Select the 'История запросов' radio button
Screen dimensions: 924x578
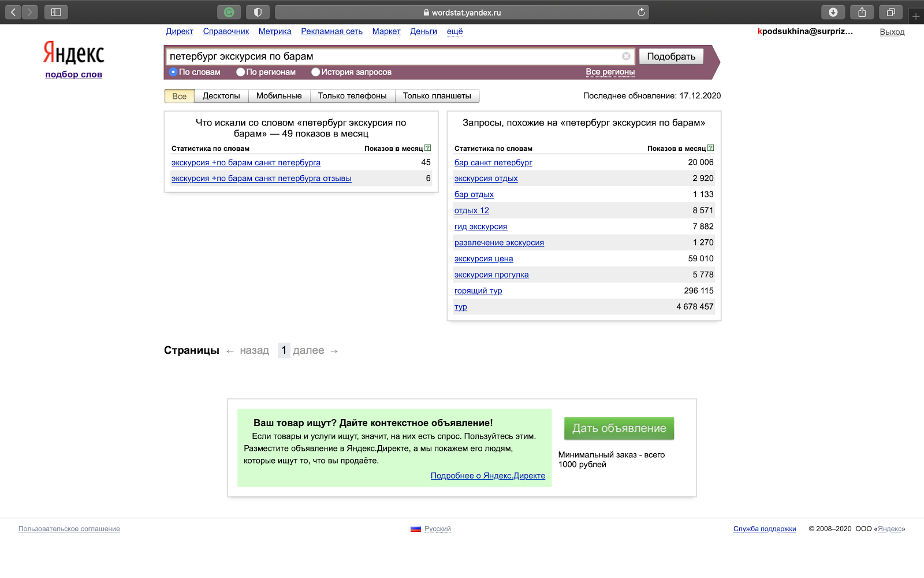[x=315, y=72]
